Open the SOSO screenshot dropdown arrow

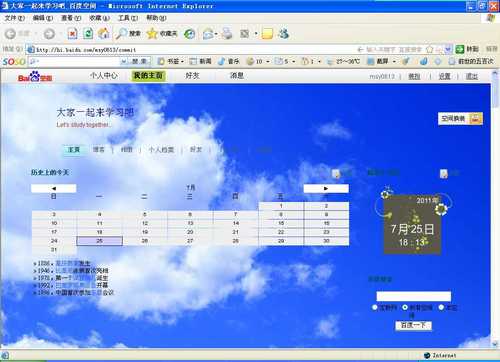pos(394,62)
